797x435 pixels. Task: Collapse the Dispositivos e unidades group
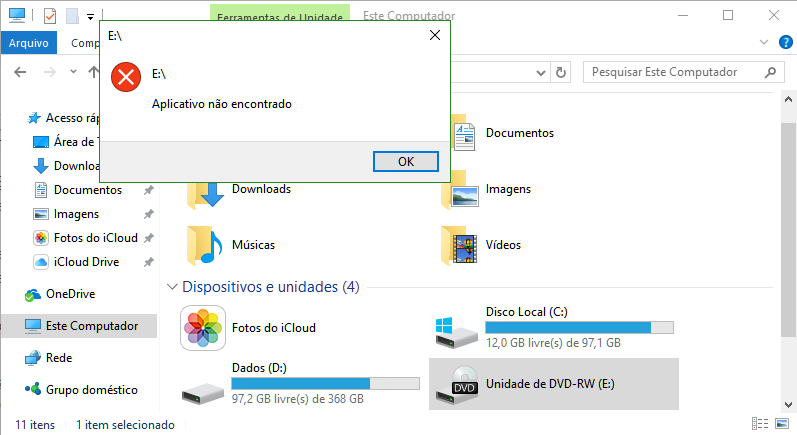172,287
